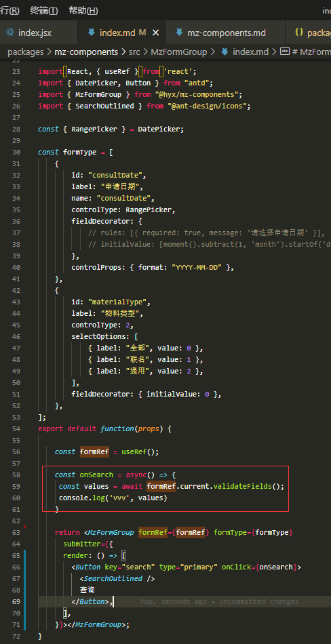Click the abc symbol icon before # MzForm breadcrumb
This screenshot has height=644, width=331.
click(x=284, y=52)
